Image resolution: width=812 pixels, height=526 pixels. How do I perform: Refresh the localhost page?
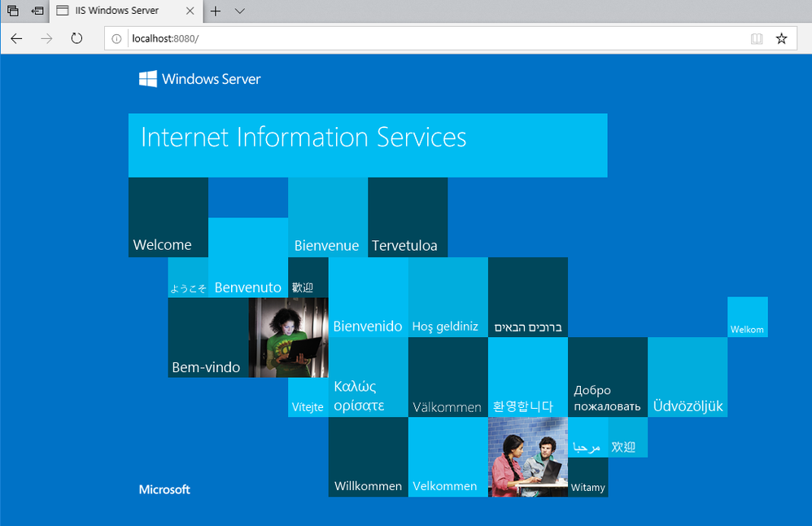click(x=76, y=38)
